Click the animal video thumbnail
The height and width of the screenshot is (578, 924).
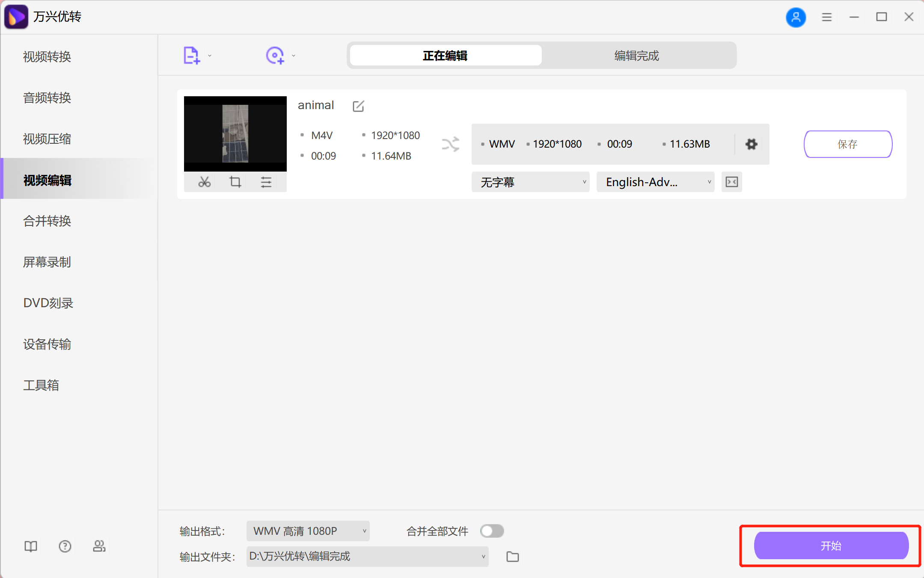[x=235, y=133]
